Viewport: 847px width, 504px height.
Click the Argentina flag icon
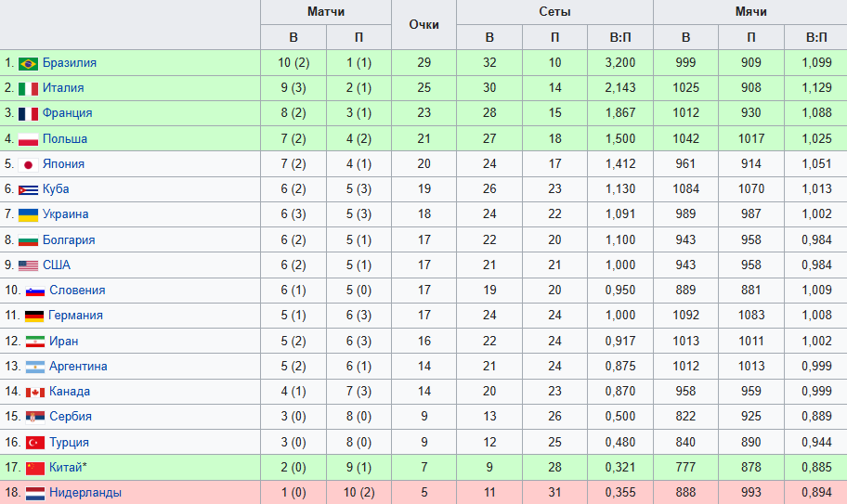[x=34, y=367]
